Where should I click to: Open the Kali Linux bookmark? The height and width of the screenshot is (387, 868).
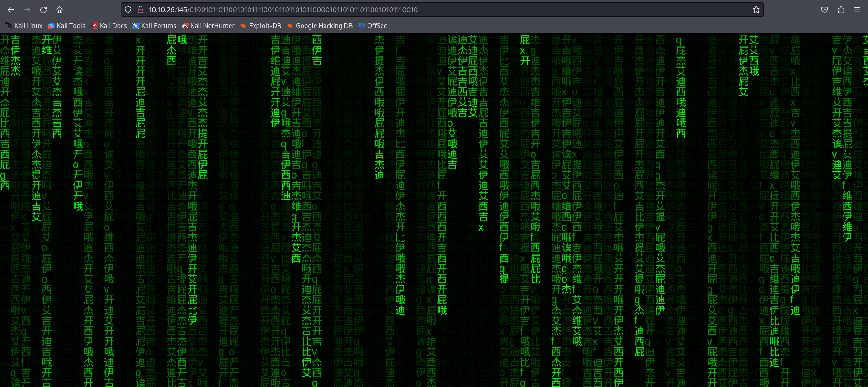coord(24,26)
